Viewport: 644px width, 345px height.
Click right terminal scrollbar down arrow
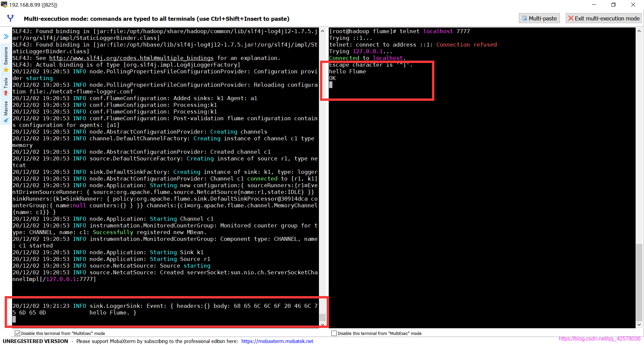[639, 324]
